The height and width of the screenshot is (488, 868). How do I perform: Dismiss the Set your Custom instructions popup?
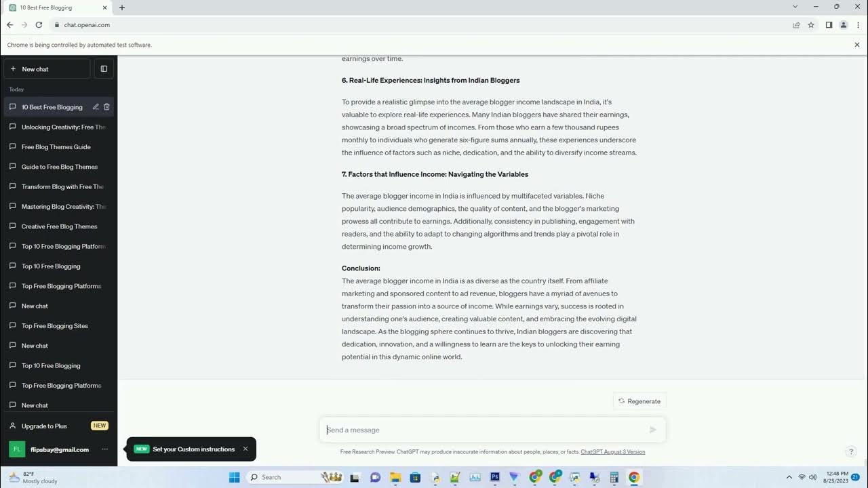245,449
